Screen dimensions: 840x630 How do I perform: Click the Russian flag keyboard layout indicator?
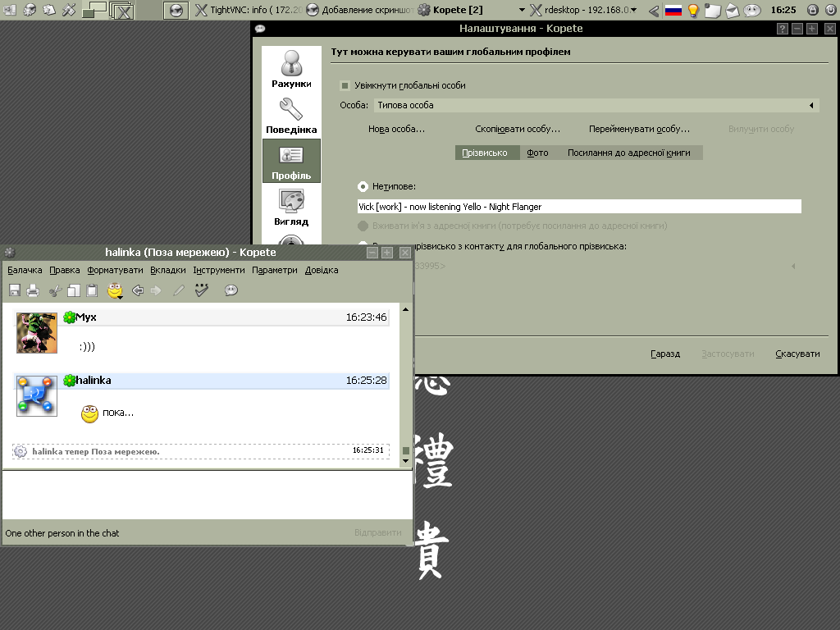tap(673, 10)
